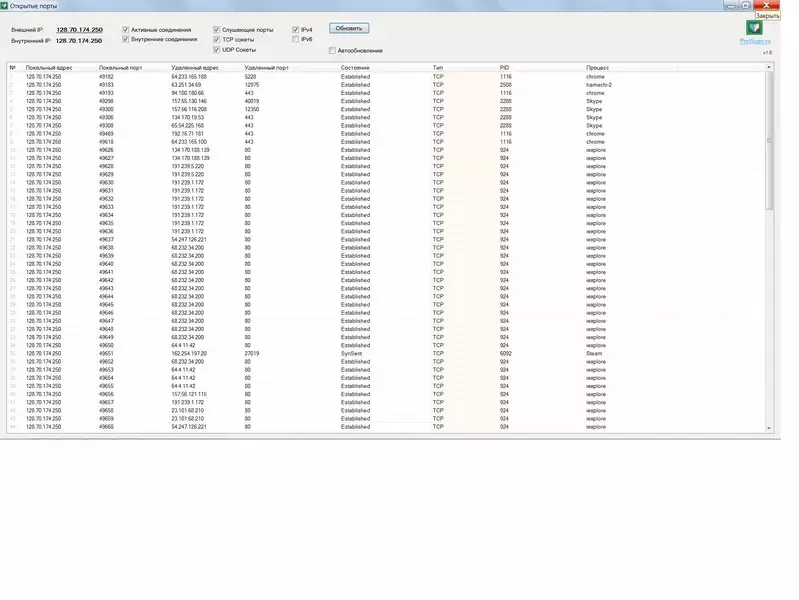Click remote port 12975

coord(252,85)
